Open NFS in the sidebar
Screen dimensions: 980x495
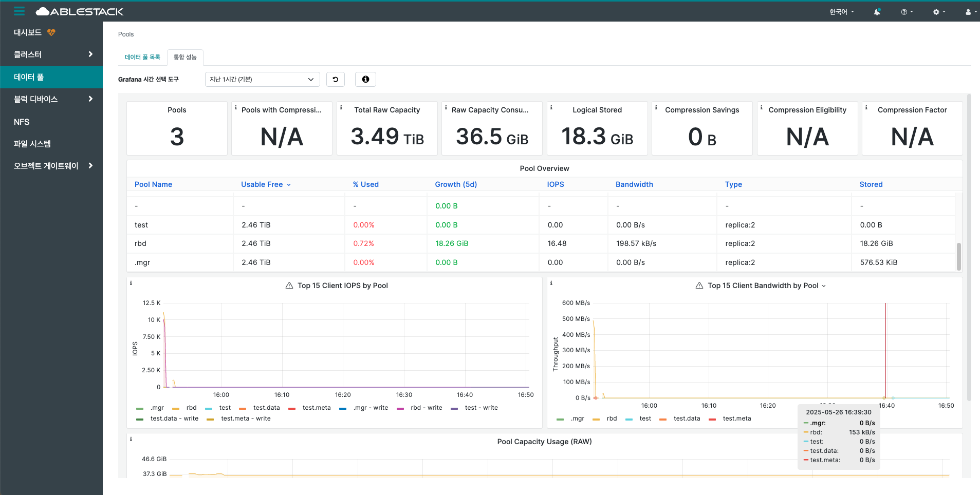click(x=22, y=122)
